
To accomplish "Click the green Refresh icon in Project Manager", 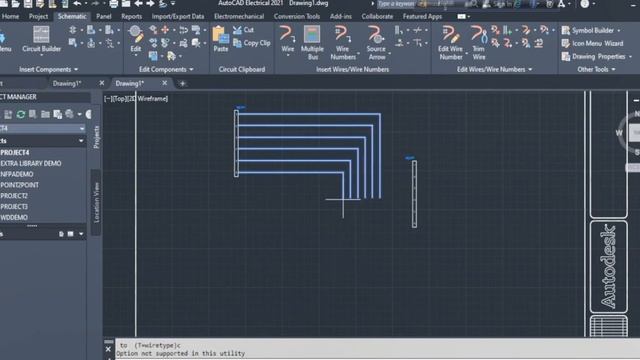I will (x=21, y=115).
